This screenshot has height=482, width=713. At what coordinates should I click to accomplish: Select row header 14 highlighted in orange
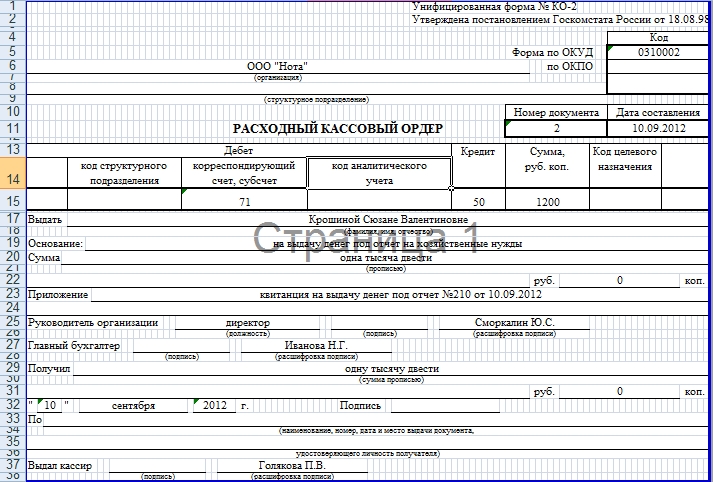pyautogui.click(x=13, y=173)
